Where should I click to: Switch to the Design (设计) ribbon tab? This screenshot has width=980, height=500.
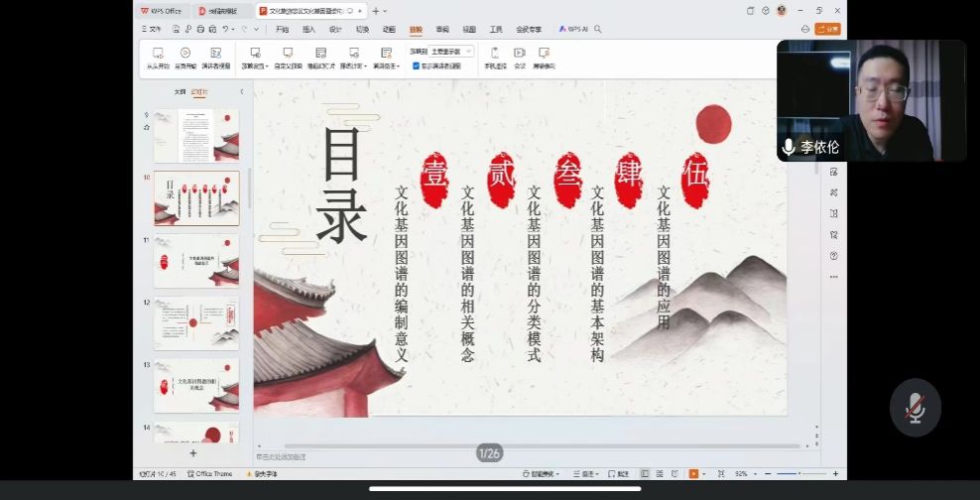pos(335,30)
